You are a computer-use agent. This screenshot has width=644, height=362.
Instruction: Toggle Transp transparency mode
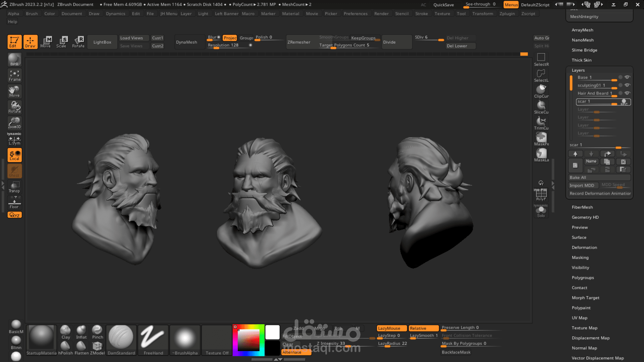point(14,187)
